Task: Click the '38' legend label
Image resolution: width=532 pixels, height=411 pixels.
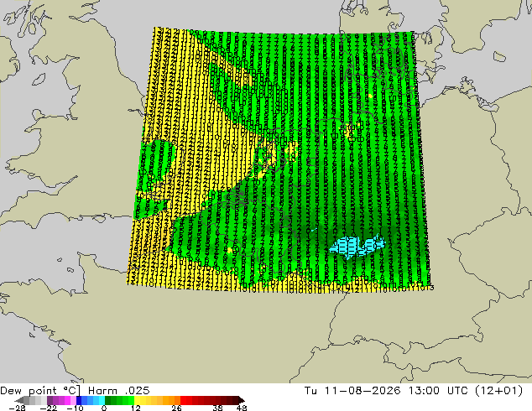Action: point(218,408)
